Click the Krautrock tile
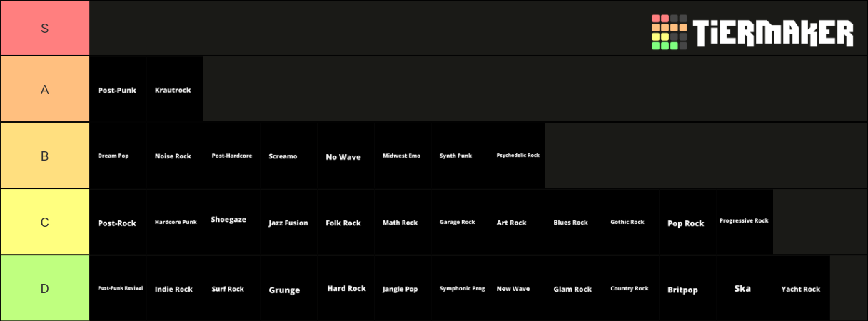868x321 pixels. pyautogui.click(x=173, y=90)
